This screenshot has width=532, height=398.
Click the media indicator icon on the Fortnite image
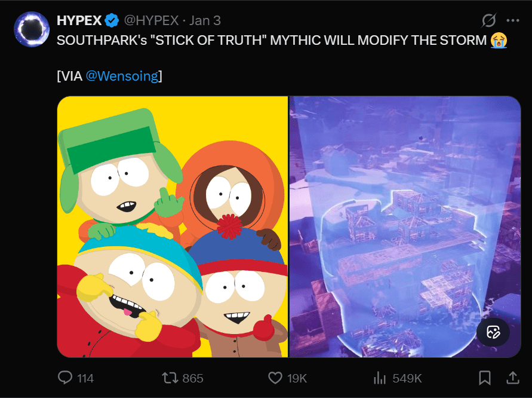[x=493, y=332]
